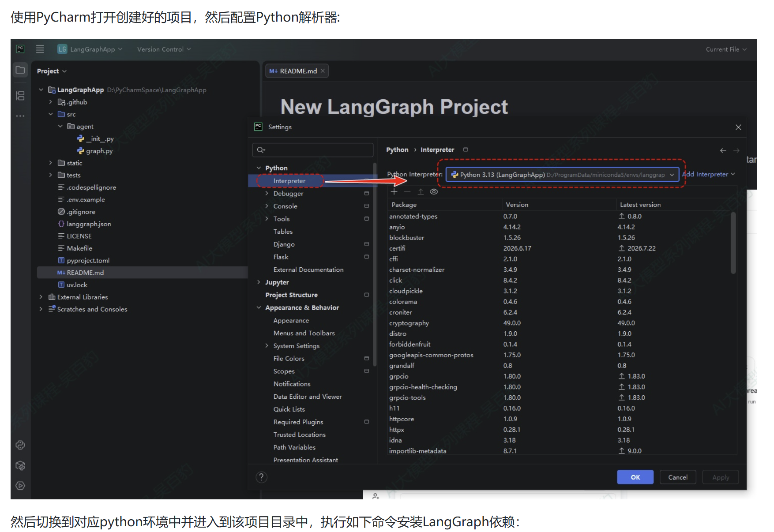This screenshot has height=532, width=774.
Task: Click the install package plus icon
Action: [x=394, y=191]
